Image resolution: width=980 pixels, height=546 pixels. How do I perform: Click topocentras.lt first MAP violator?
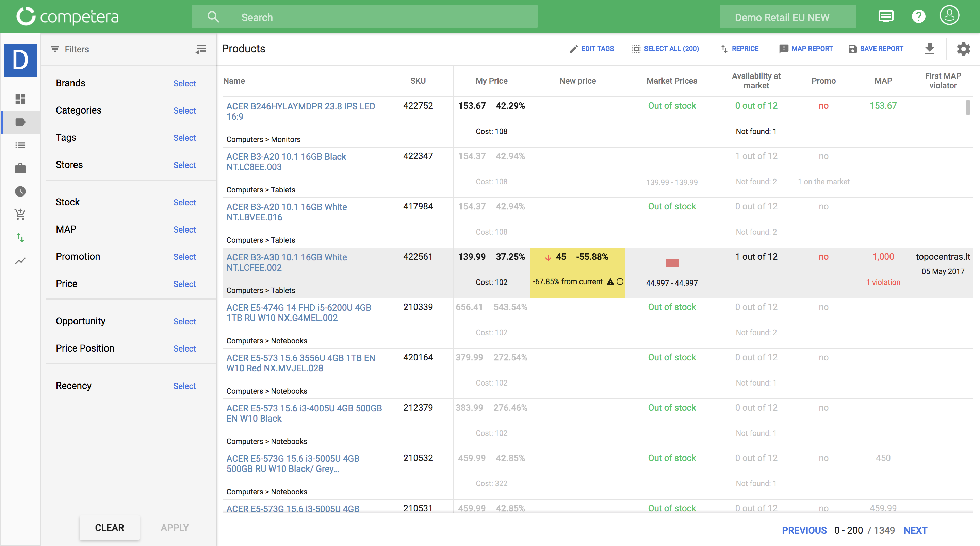(943, 257)
